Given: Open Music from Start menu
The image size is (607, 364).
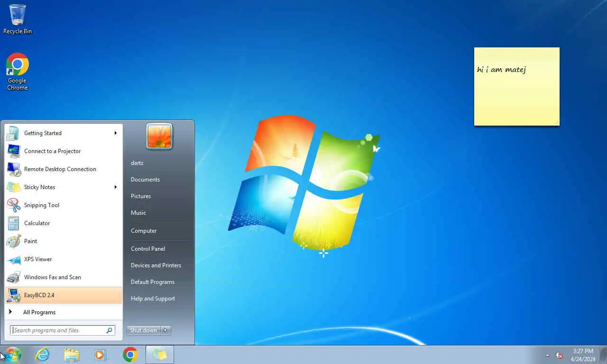Looking at the screenshot, I should (138, 213).
